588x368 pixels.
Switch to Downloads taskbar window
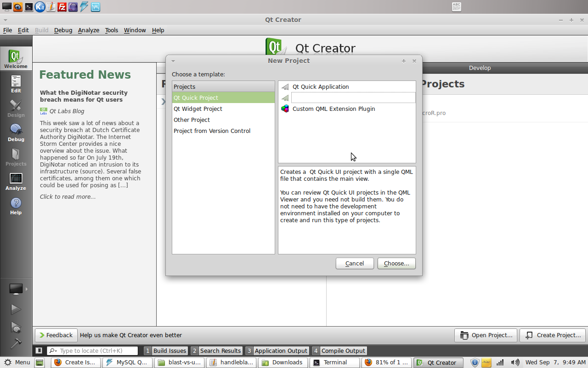(283, 362)
